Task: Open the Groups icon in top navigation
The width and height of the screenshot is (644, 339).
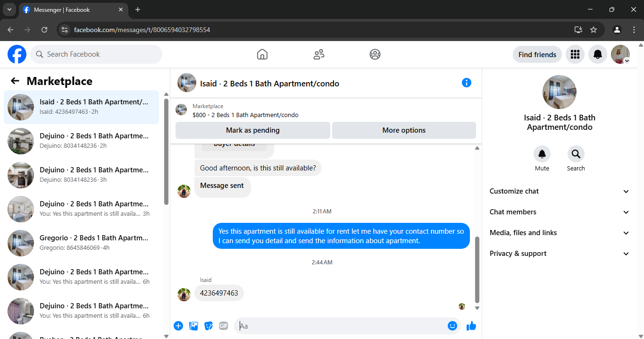Action: point(375,54)
